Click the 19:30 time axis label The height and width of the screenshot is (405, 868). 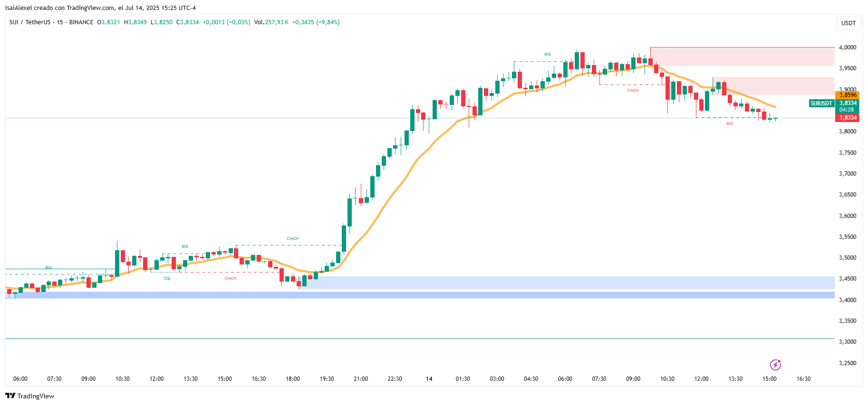[x=327, y=379]
